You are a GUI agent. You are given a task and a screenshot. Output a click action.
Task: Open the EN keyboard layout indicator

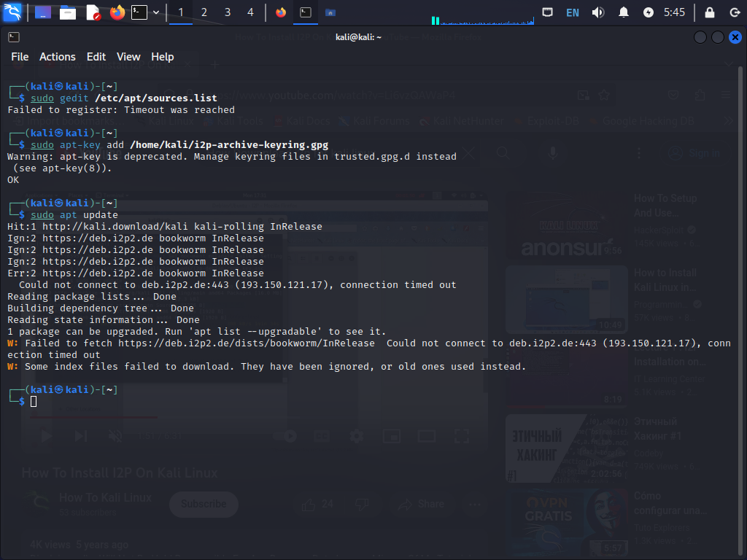[x=573, y=12]
